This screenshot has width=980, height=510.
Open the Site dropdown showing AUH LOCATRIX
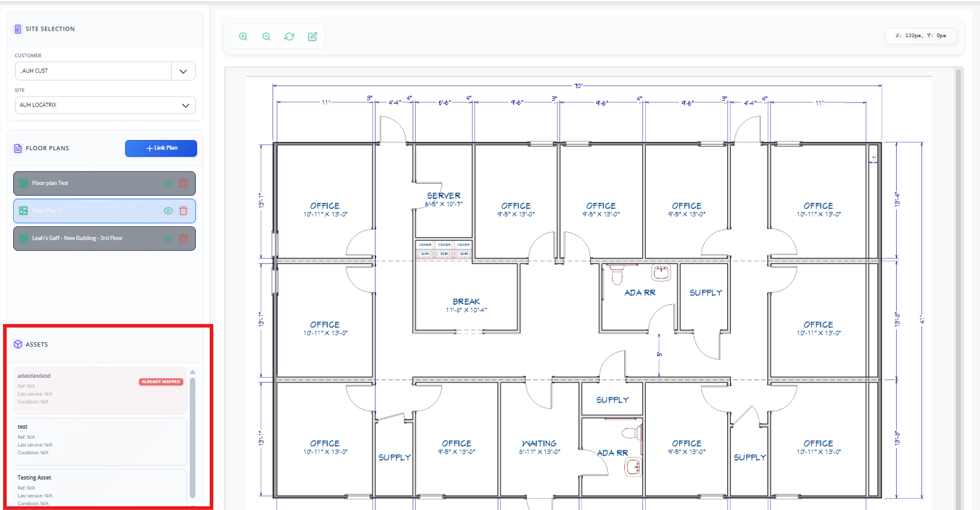[105, 105]
